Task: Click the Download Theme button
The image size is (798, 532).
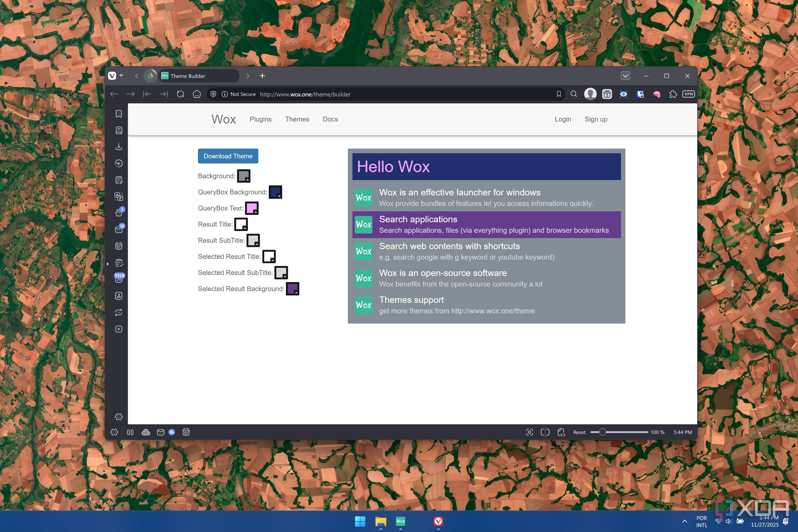Action: point(228,156)
